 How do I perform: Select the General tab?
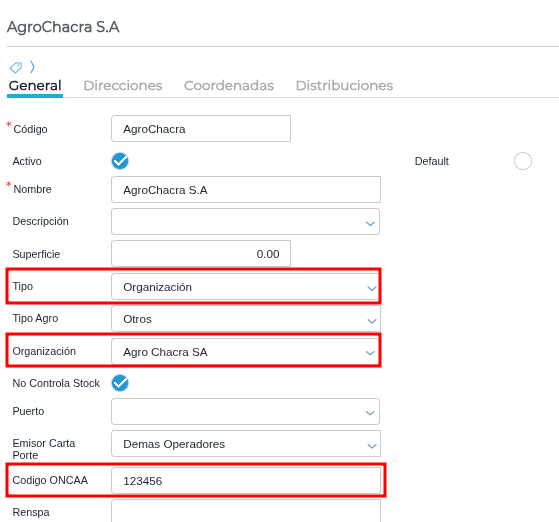(35, 86)
